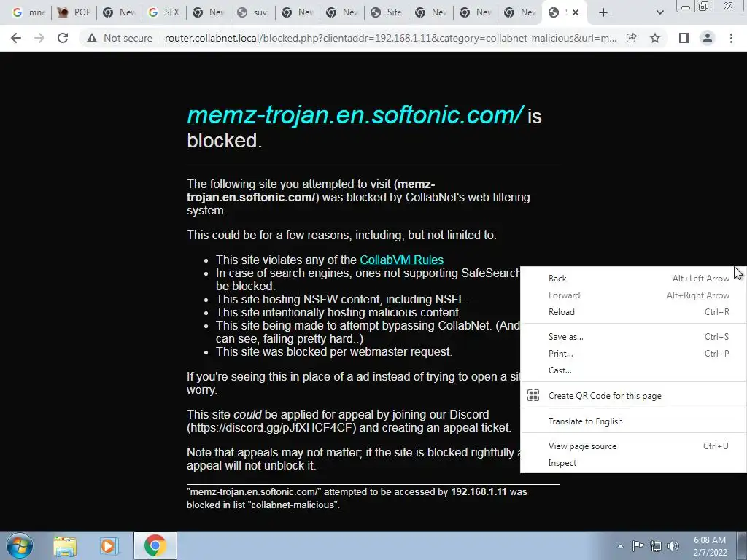Click the client IP text '192.168.1.11'
747x560 pixels.
(x=479, y=492)
